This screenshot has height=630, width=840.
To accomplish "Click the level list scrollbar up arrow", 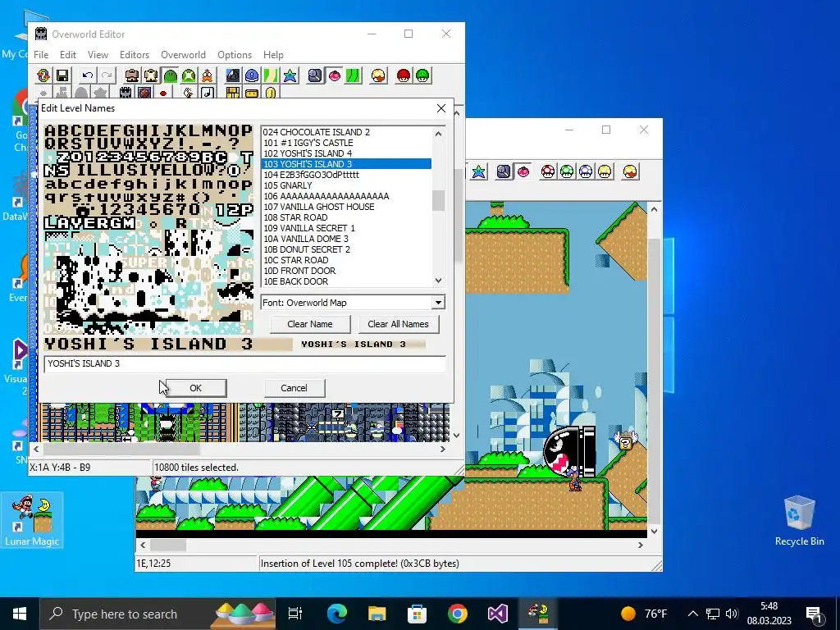I will (438, 134).
